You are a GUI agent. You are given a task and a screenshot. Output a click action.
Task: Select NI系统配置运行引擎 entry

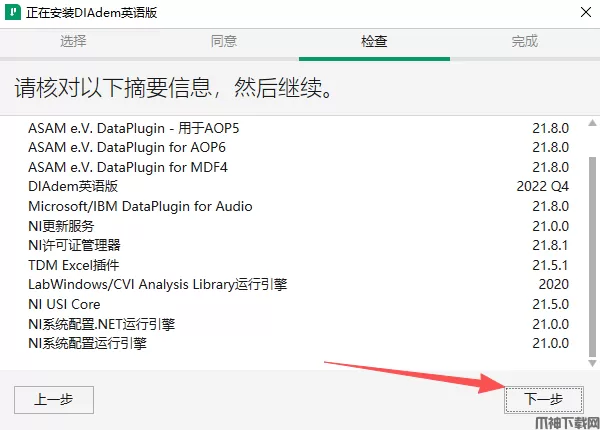pos(298,344)
